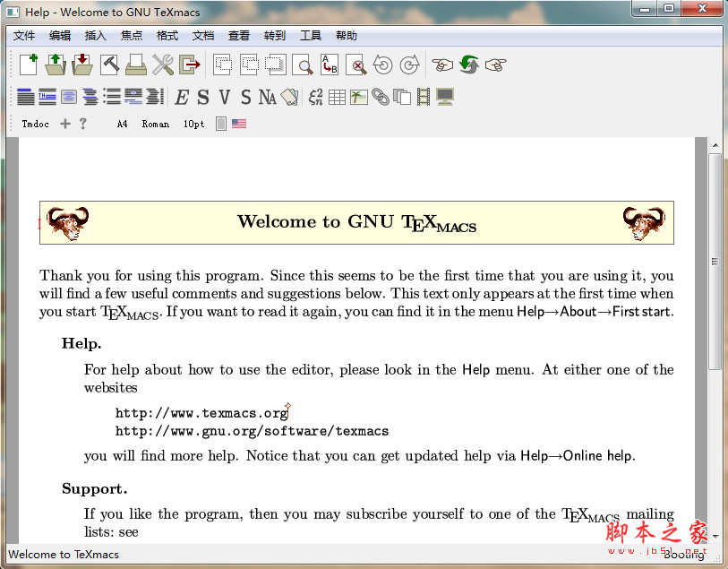Click the scrollbar down arrow
The height and width of the screenshot is (569, 728).
[x=715, y=536]
